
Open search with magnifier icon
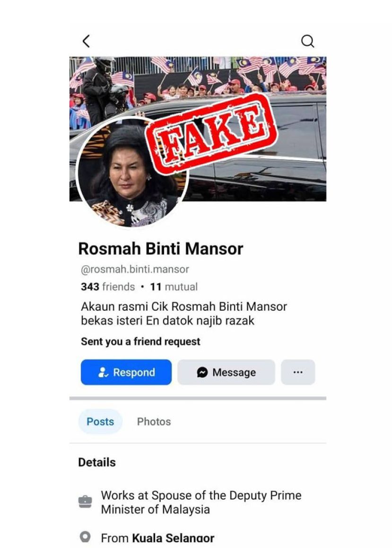(307, 41)
